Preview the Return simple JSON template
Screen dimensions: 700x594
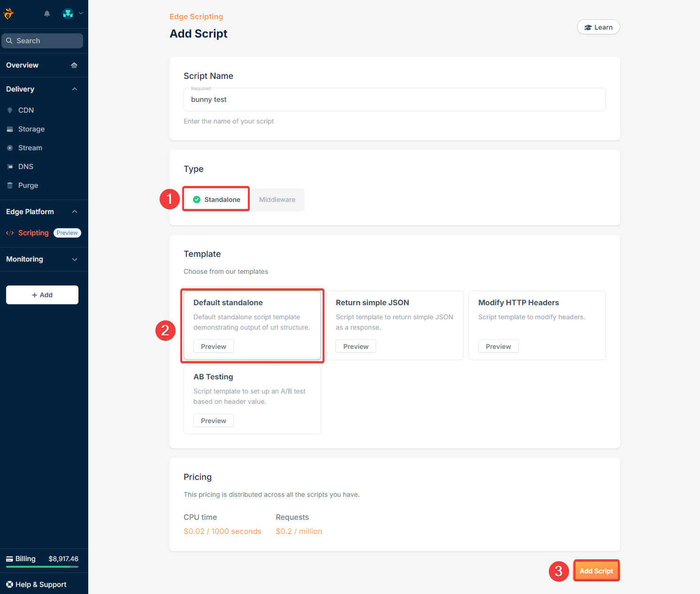pyautogui.click(x=356, y=347)
